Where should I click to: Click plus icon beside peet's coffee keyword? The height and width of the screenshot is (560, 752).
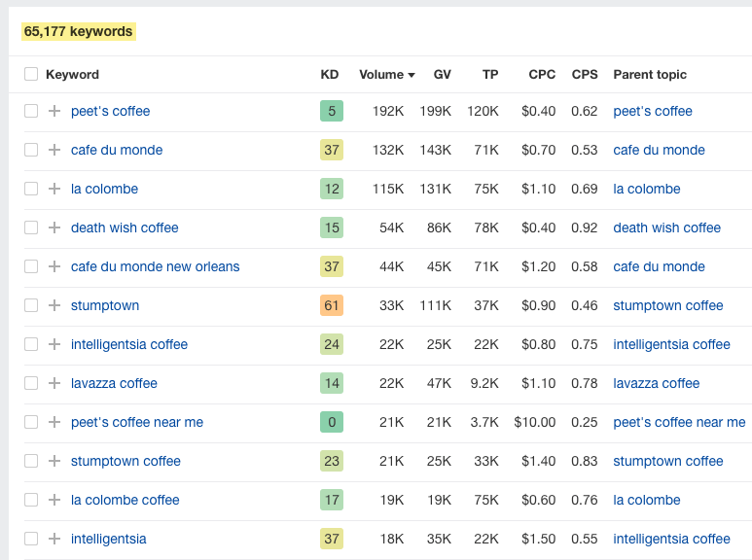click(x=54, y=111)
